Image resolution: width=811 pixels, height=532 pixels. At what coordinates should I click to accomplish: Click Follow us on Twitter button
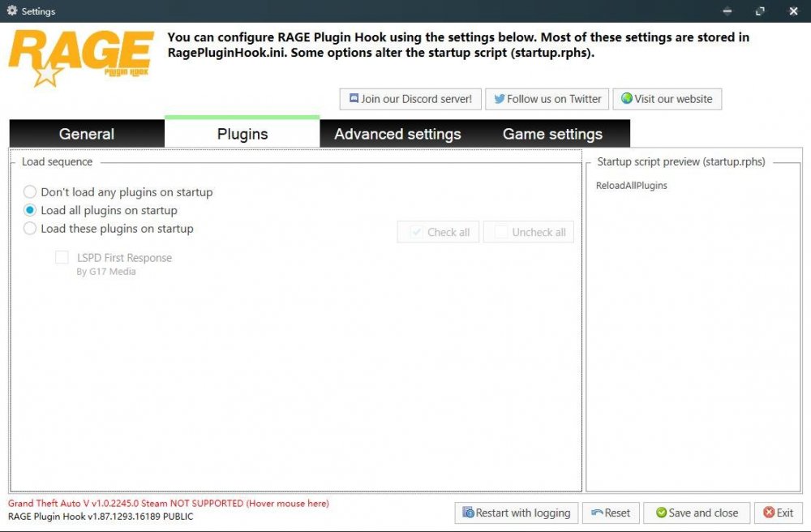(x=547, y=99)
